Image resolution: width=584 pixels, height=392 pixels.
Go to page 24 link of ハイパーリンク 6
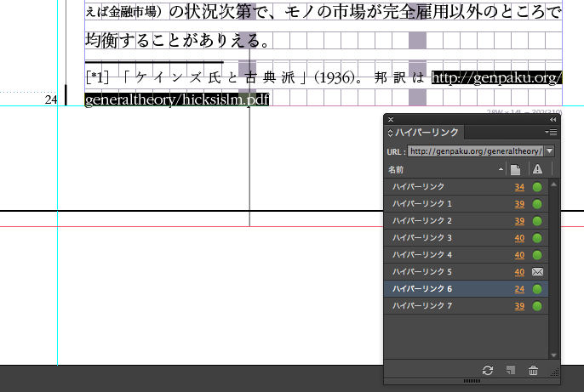pyautogui.click(x=519, y=289)
